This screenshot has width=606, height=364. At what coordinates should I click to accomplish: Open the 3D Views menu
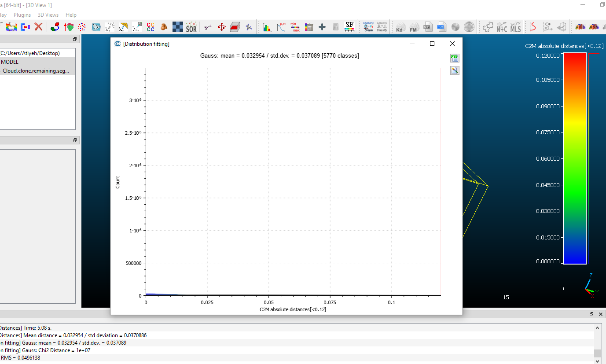tap(48, 15)
